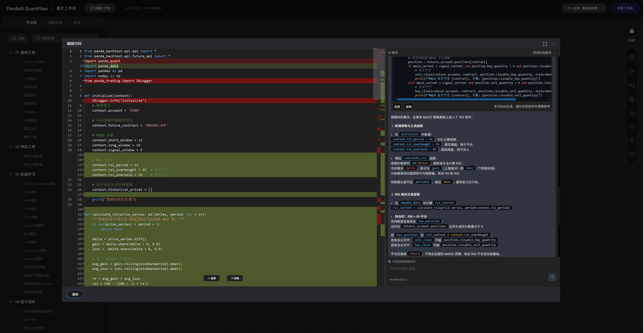Close the 编辑代码 dialog with the X
Image resolution: width=644 pixels, height=333 pixels.
coord(554,44)
